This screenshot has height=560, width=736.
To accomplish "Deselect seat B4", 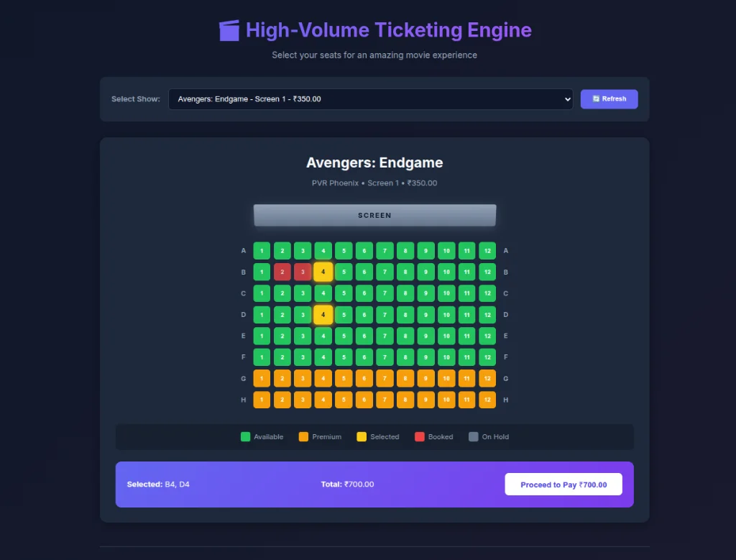I will pyautogui.click(x=323, y=272).
